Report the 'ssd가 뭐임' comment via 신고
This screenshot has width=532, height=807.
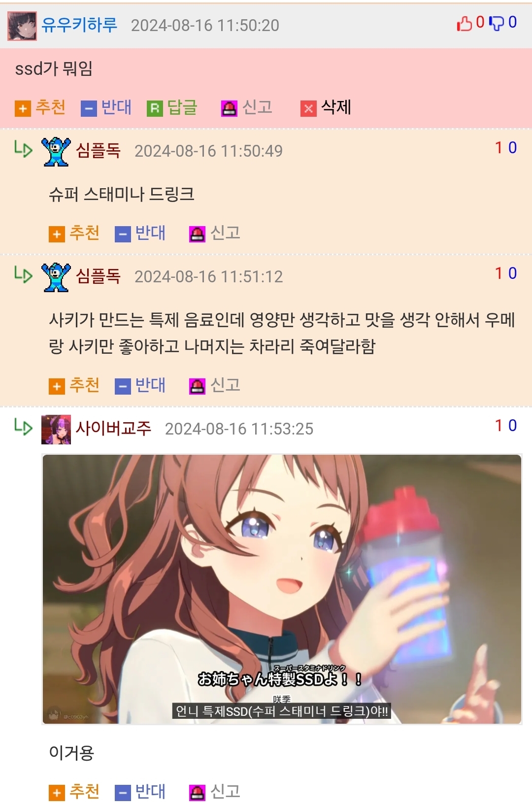247,107
